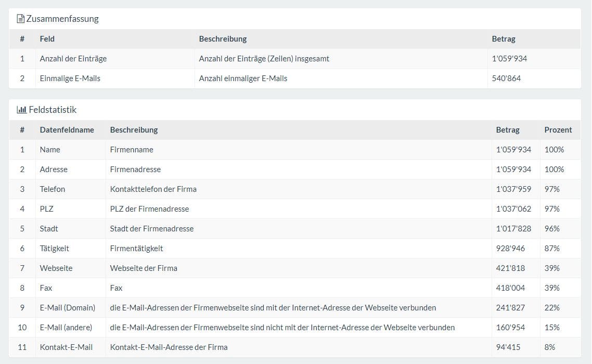
Task: Select the E-Mail (Domain) field name cell
Action: 67,308
